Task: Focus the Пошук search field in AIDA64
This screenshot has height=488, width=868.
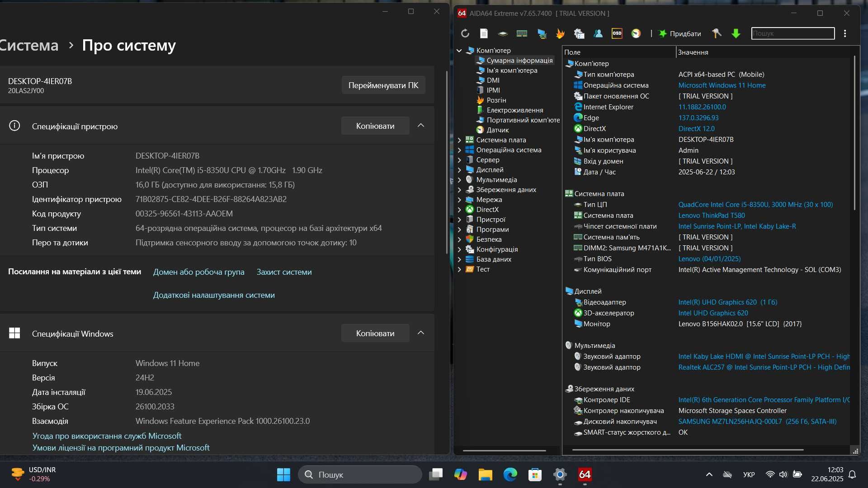Action: click(x=793, y=33)
